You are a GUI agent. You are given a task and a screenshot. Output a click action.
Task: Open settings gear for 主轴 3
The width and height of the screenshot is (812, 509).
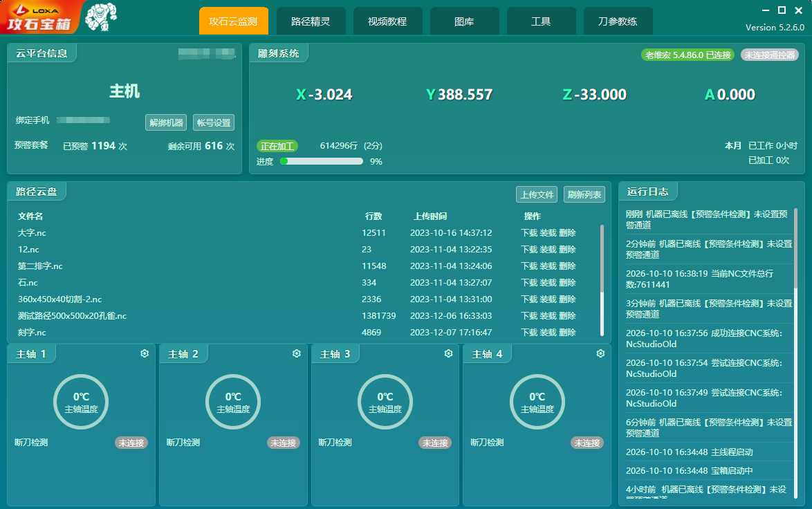(x=448, y=353)
